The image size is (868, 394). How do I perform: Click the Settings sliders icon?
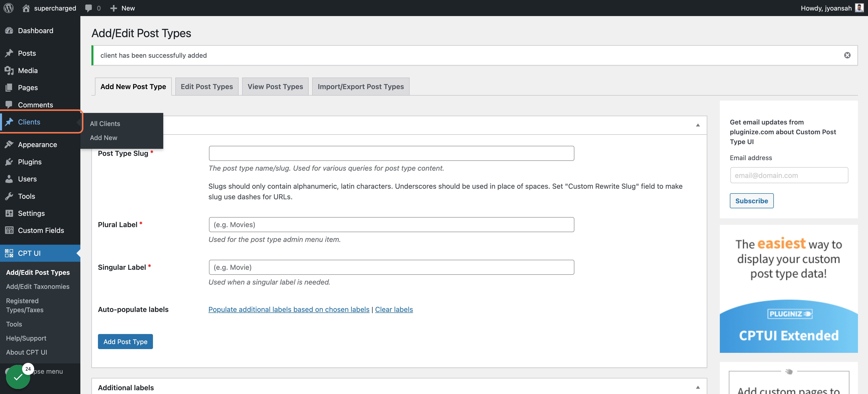(x=9, y=213)
